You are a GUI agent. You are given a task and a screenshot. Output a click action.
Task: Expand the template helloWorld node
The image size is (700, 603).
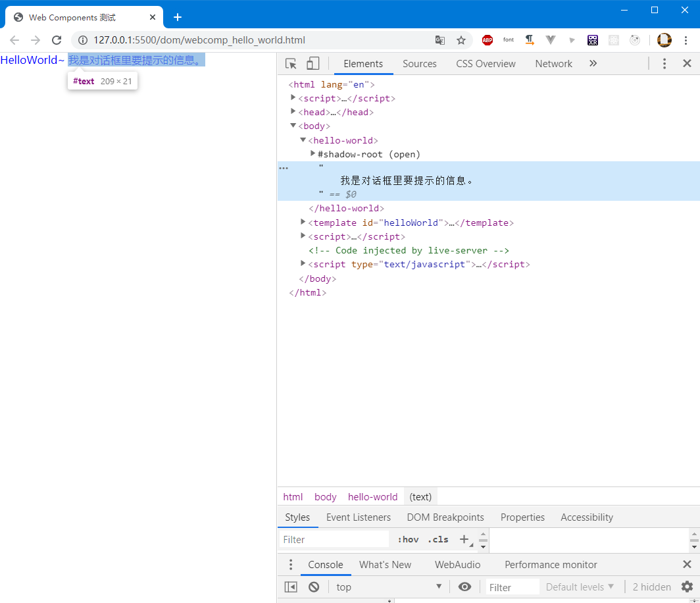click(303, 222)
